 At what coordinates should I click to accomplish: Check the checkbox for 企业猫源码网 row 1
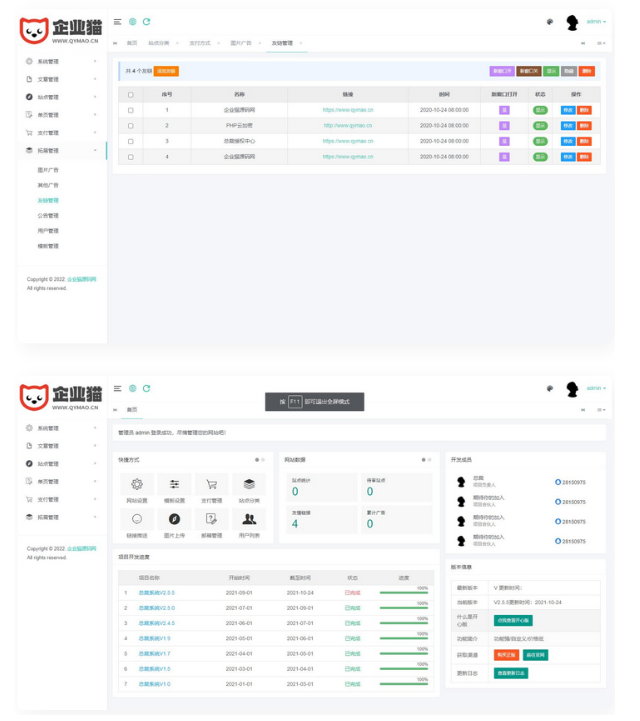tap(131, 110)
